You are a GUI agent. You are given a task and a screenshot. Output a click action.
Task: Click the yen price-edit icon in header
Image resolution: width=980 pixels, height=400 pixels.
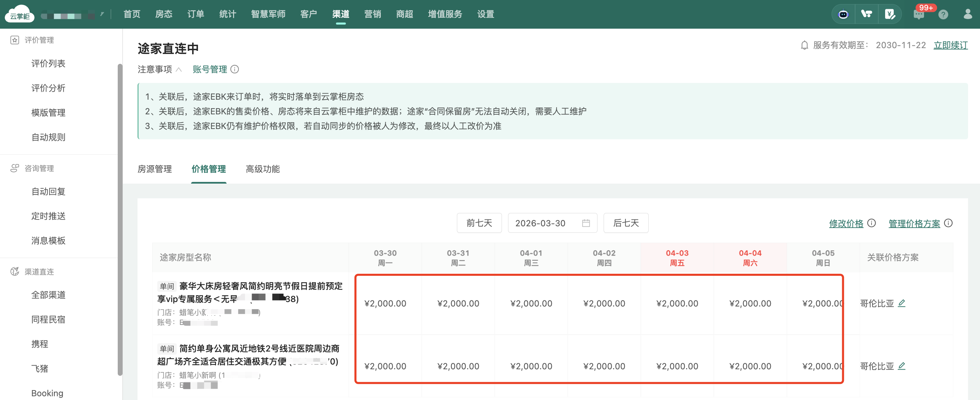(x=890, y=14)
